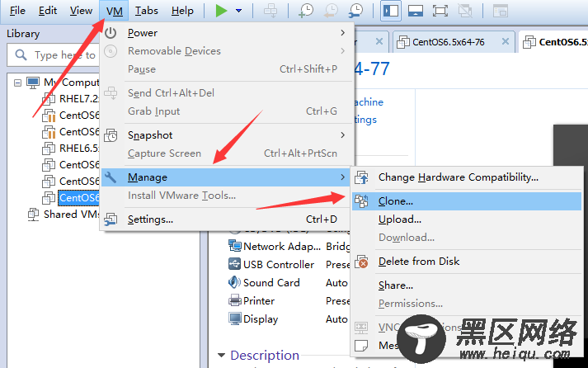Screen dimensions: 588x368
Task: Click the Display device row
Action: pyautogui.click(x=289, y=318)
